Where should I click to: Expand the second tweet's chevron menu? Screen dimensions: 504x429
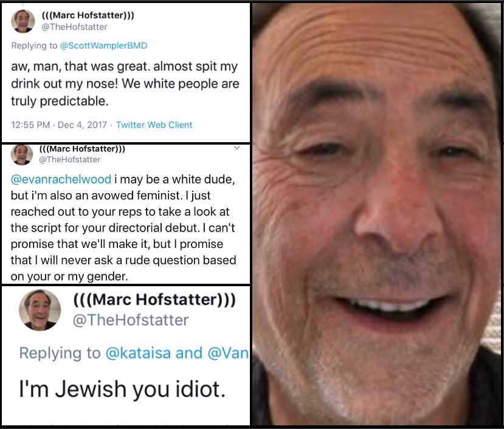coord(236,148)
